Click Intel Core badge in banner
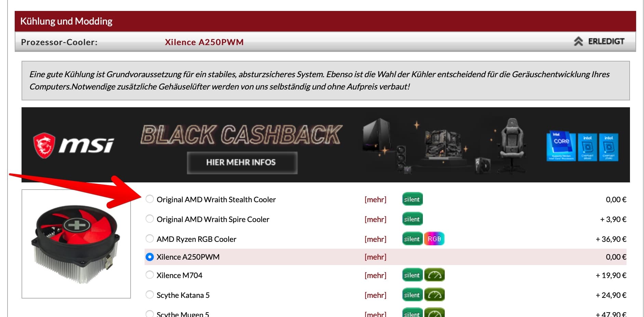This screenshot has height=317, width=644. point(561,146)
